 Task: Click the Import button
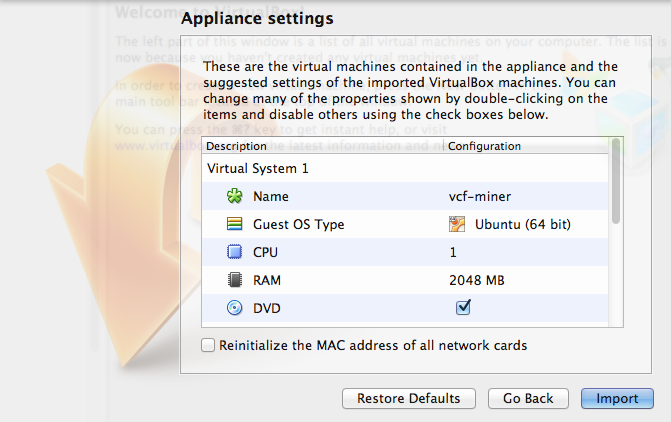617,398
